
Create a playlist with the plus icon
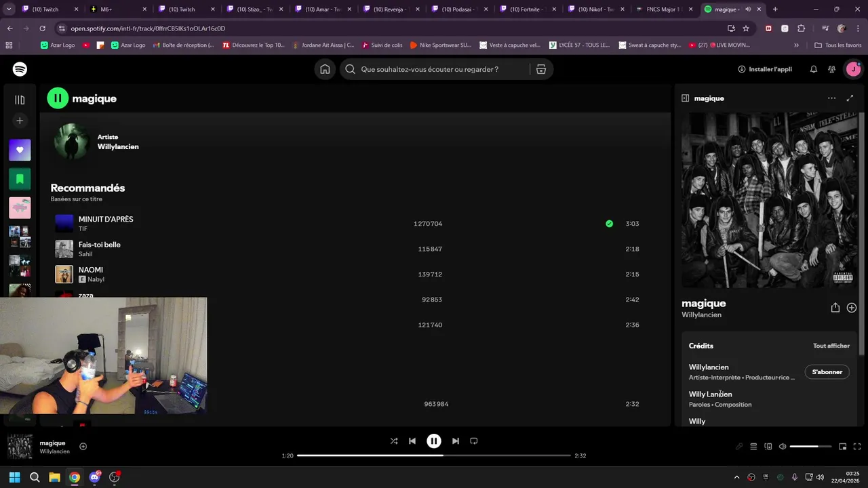pos(20,121)
